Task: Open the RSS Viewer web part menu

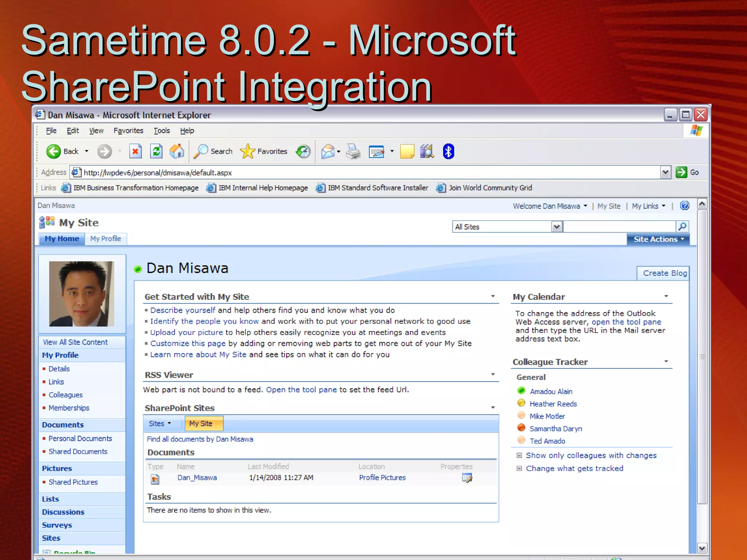Action: pyautogui.click(x=493, y=374)
